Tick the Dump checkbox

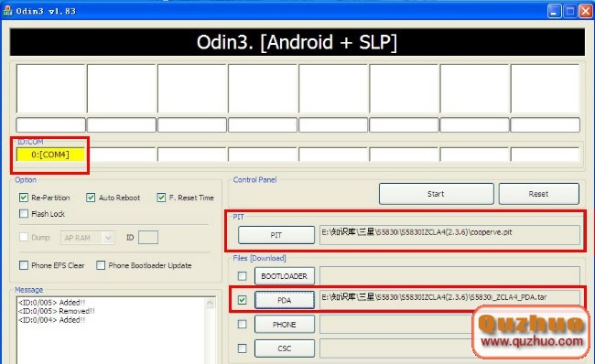tap(24, 238)
